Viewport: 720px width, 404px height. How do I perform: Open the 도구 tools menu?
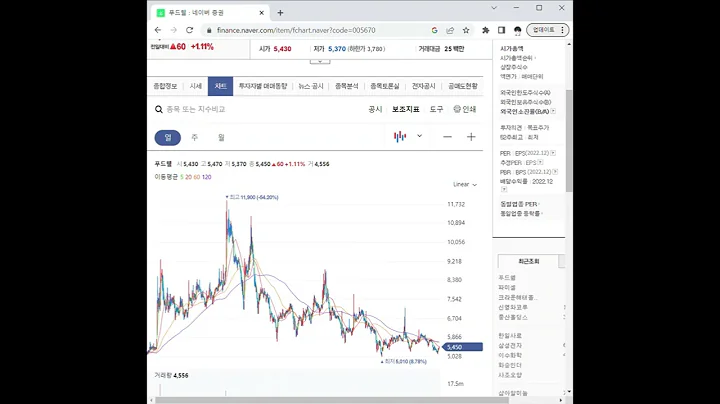[436, 109]
